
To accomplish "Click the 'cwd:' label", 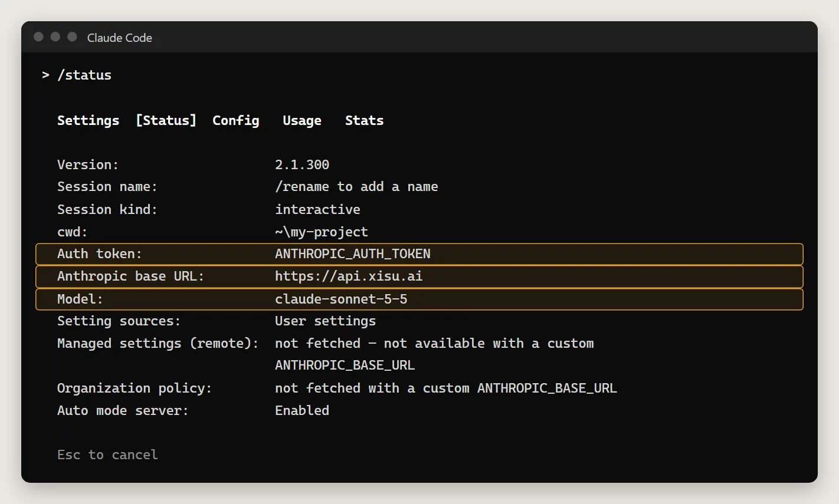I will pos(72,232).
